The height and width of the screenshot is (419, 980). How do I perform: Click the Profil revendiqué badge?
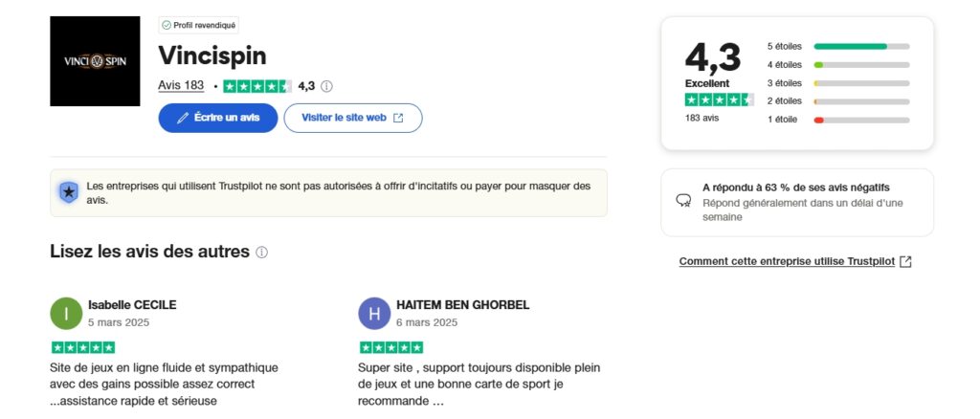click(x=199, y=26)
